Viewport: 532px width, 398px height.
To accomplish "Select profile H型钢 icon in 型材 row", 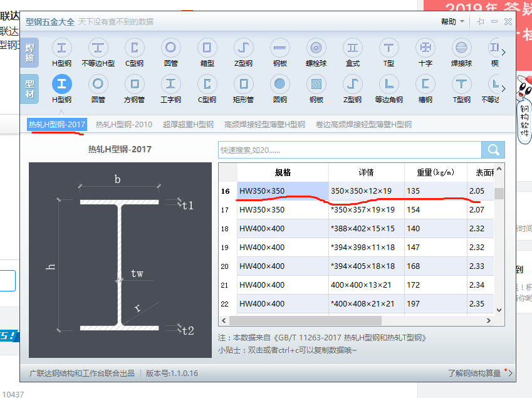I will coord(62,84).
